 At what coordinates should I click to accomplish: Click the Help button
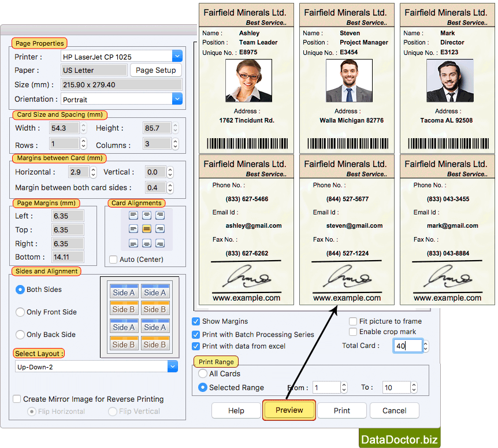[236, 410]
